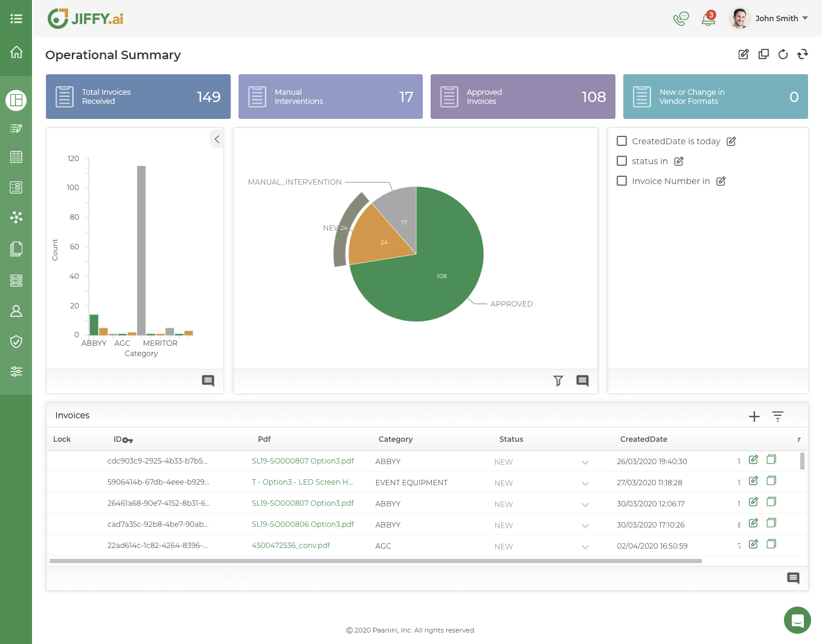Collapse the bar chart panel with chevron
This screenshot has width=822, height=644.
(217, 139)
